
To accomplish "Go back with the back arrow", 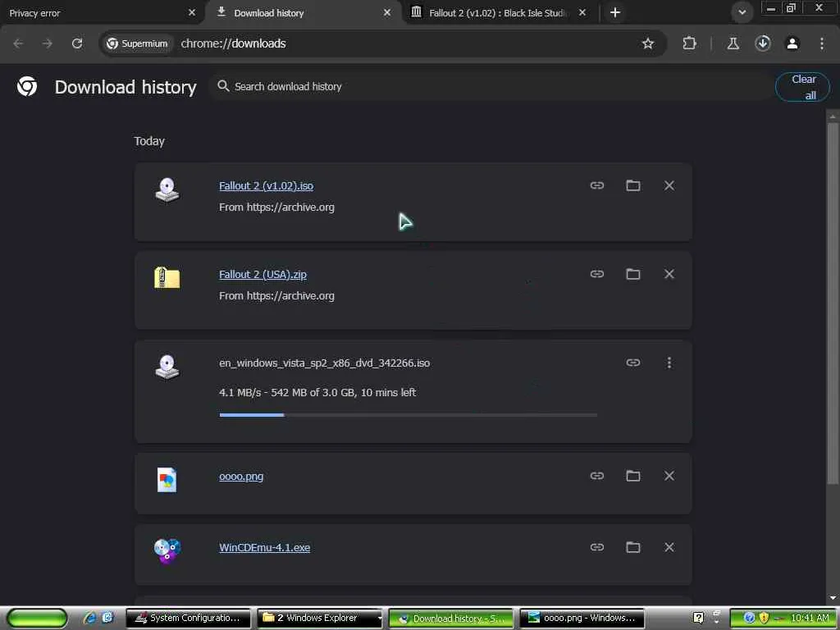I will click(x=18, y=43).
